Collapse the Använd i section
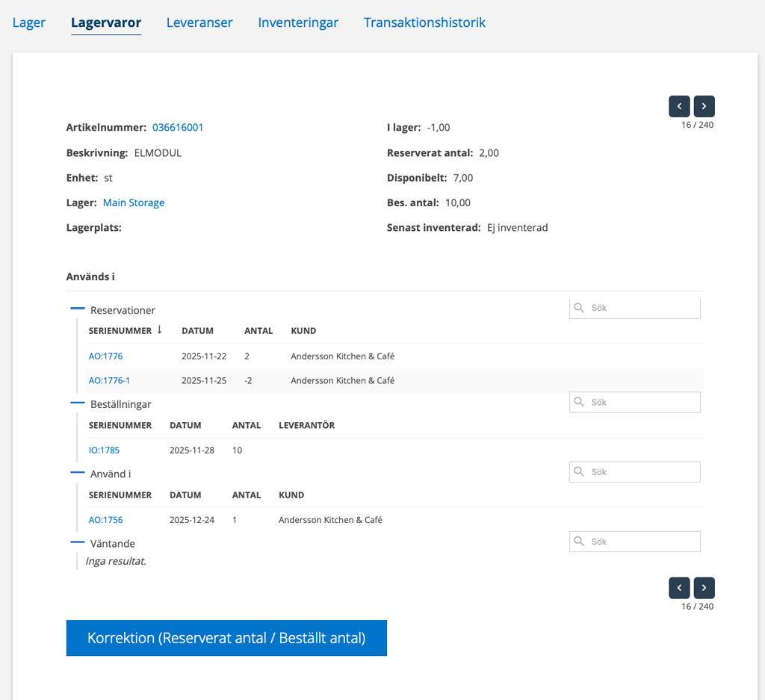 click(78, 473)
